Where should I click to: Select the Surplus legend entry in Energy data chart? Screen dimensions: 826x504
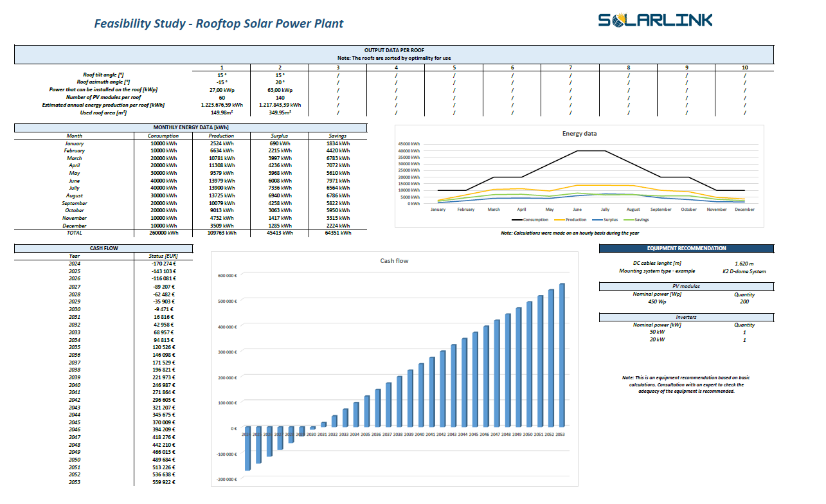[x=605, y=220]
